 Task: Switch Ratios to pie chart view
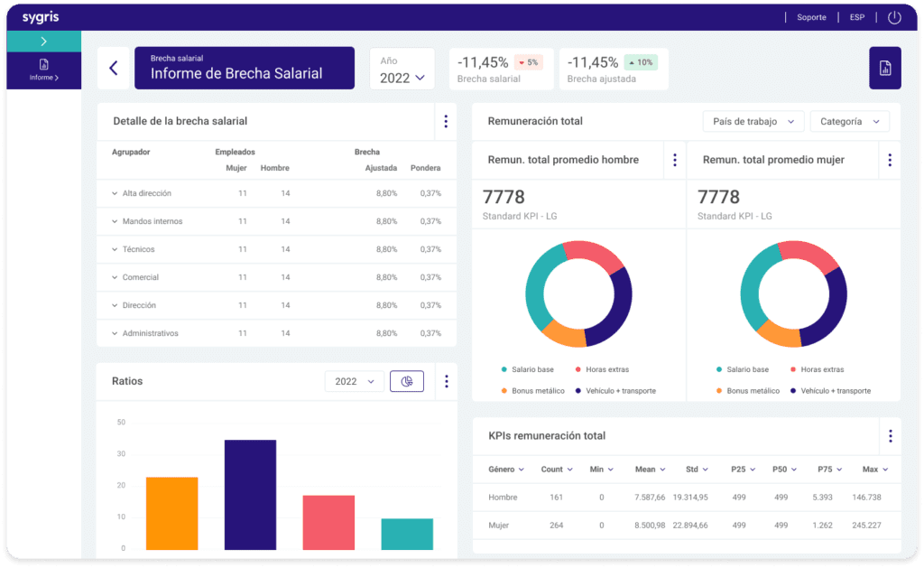pos(407,382)
